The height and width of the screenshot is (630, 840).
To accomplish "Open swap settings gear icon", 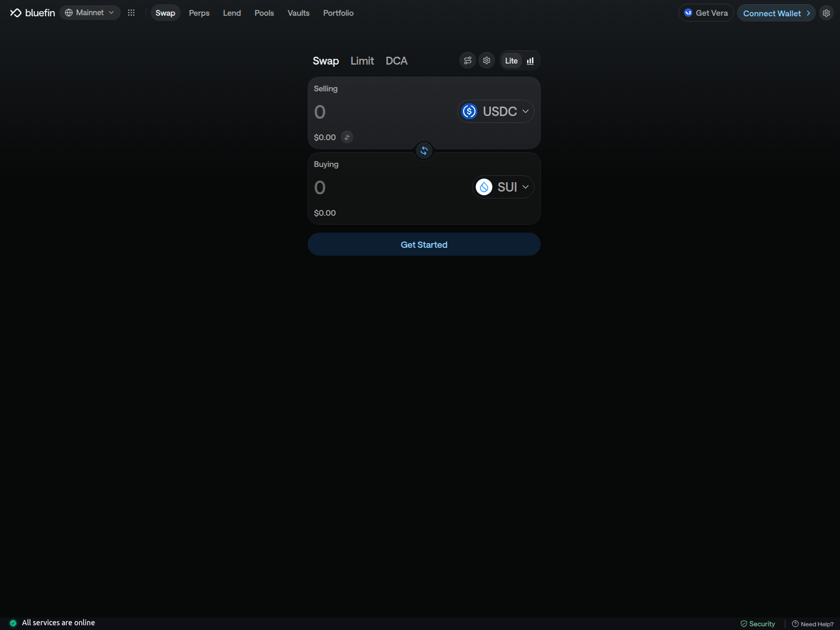I will point(487,60).
